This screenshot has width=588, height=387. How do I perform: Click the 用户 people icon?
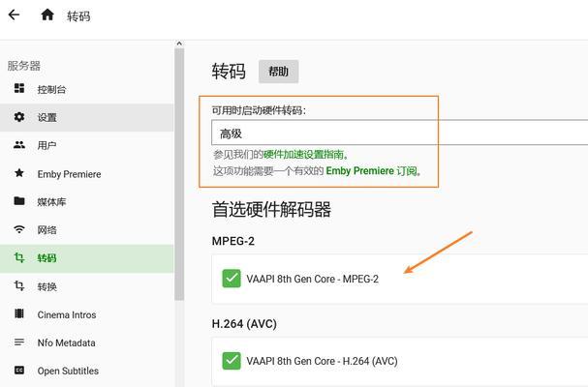19,144
